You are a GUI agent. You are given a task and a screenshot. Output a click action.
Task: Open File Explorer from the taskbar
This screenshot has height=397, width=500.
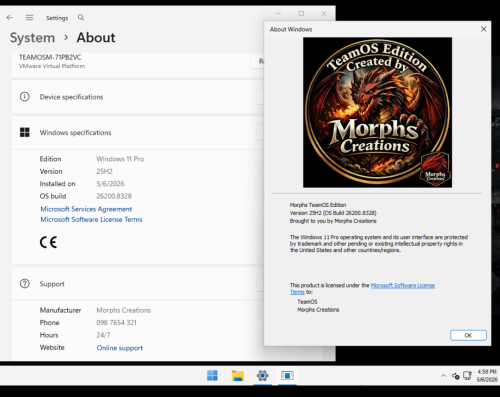click(x=238, y=375)
